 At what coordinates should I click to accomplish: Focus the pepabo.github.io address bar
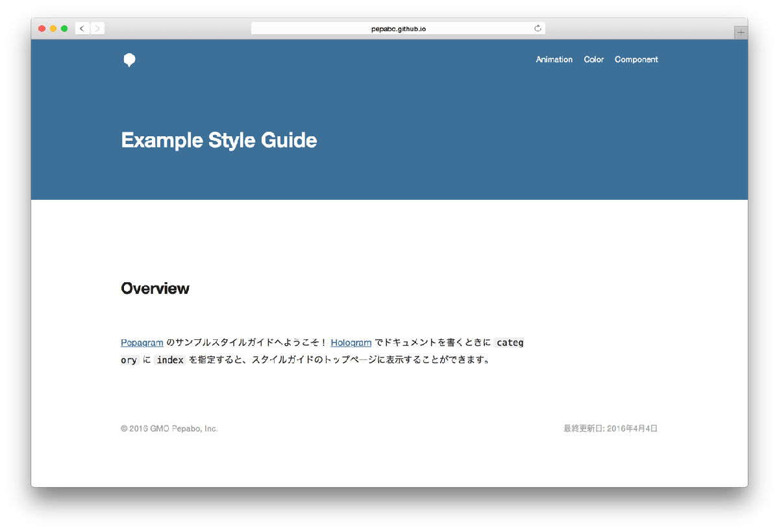coord(398,29)
